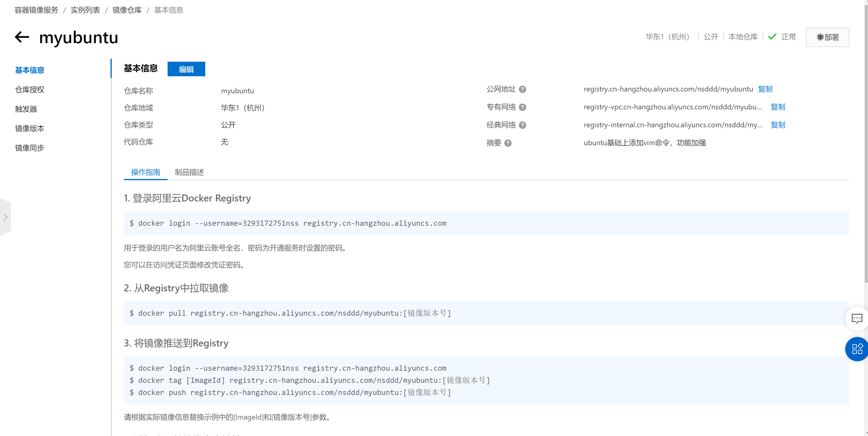Click the truncated registry-vpc address text

coord(672,107)
